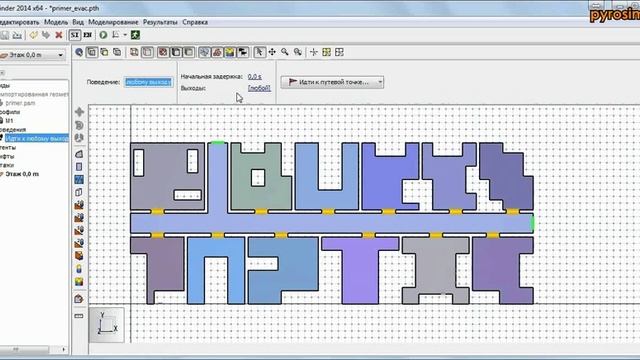Click the perspective camera view icon

coord(79,52)
